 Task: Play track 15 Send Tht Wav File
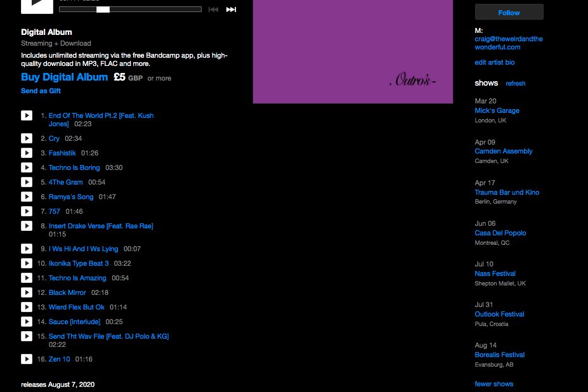pyautogui.click(x=27, y=336)
